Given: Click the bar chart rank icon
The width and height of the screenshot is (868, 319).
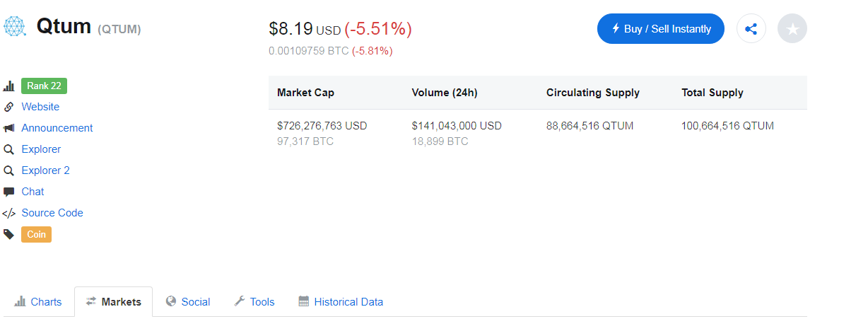Looking at the screenshot, I should 9,86.
